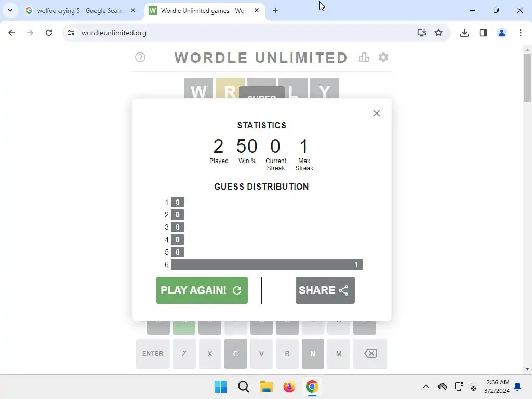Screen dimensions: 532x399
Task: Go forward in browser history
Action: click(30, 33)
